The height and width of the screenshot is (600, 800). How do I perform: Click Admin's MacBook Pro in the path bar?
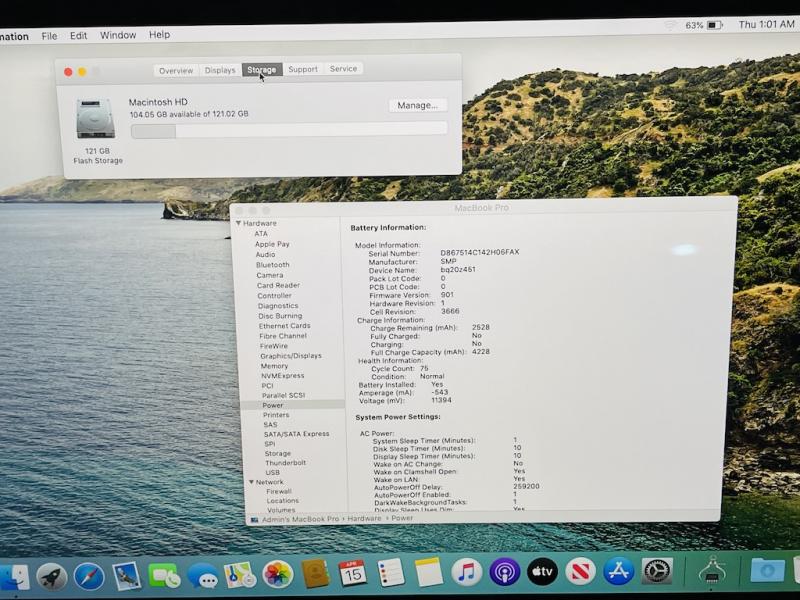[301, 519]
